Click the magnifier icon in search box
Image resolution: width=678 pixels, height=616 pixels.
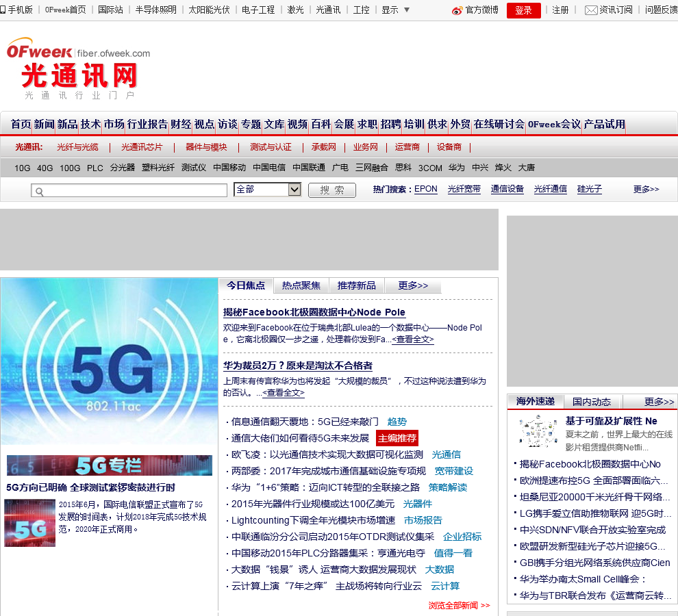click(39, 191)
